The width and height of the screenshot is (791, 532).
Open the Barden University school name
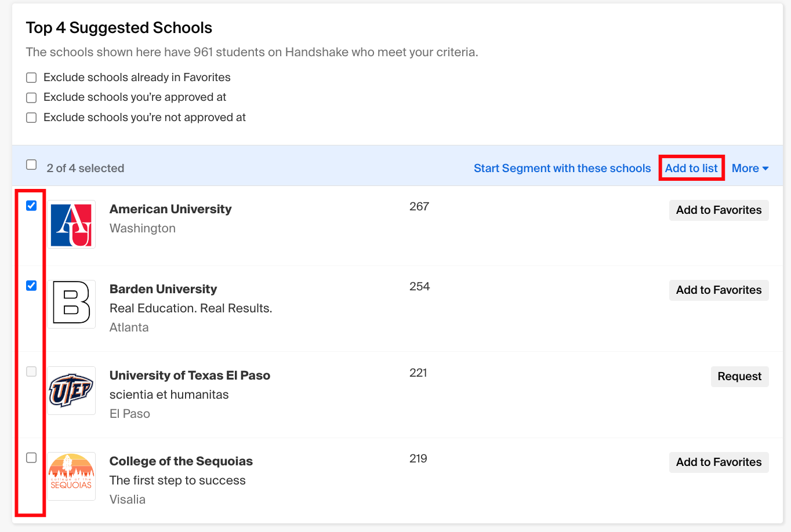tap(163, 289)
